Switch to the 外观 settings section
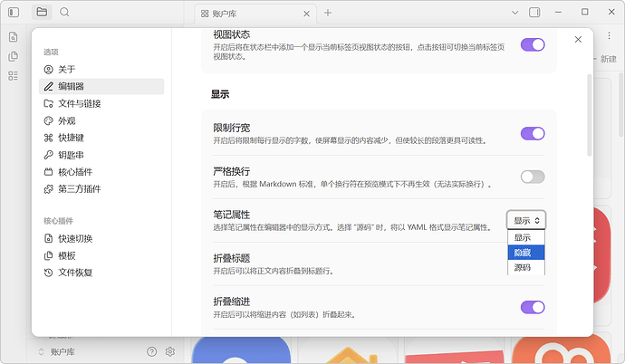625x364 pixels. point(67,120)
